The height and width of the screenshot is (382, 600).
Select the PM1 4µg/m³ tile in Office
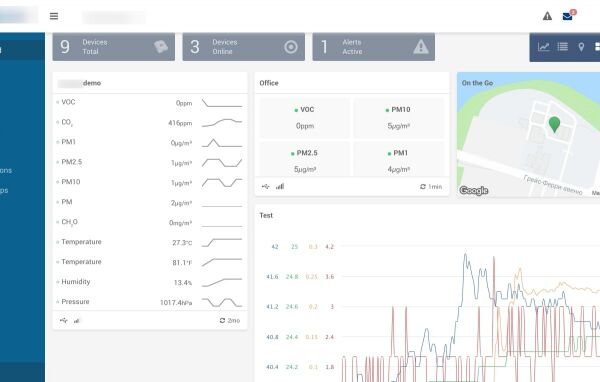click(398, 159)
